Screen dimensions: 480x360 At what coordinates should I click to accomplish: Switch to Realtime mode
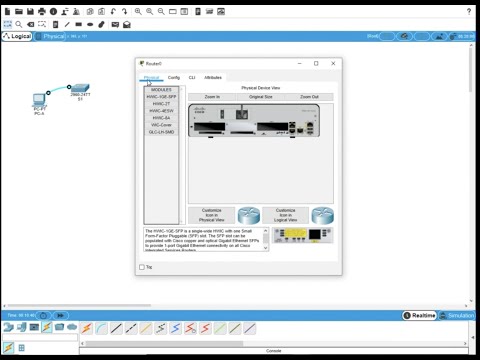point(419,315)
